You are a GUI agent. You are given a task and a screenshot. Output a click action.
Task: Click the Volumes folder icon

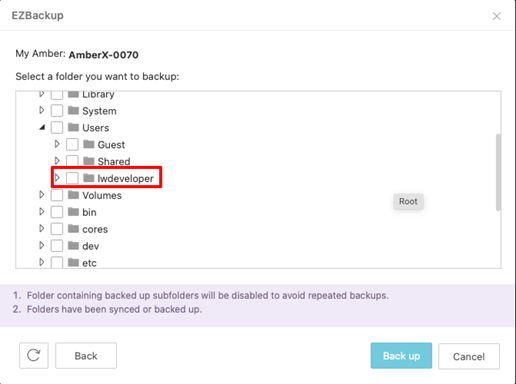[73, 195]
